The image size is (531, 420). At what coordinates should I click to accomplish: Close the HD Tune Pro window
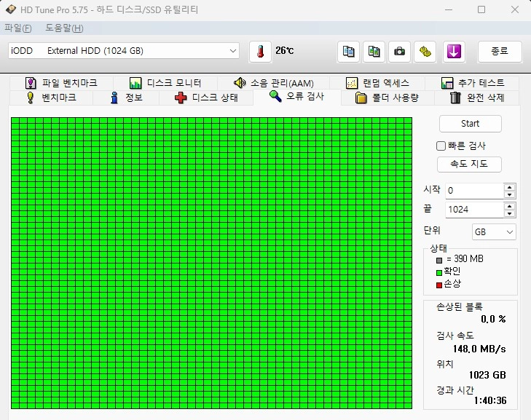[x=515, y=9]
